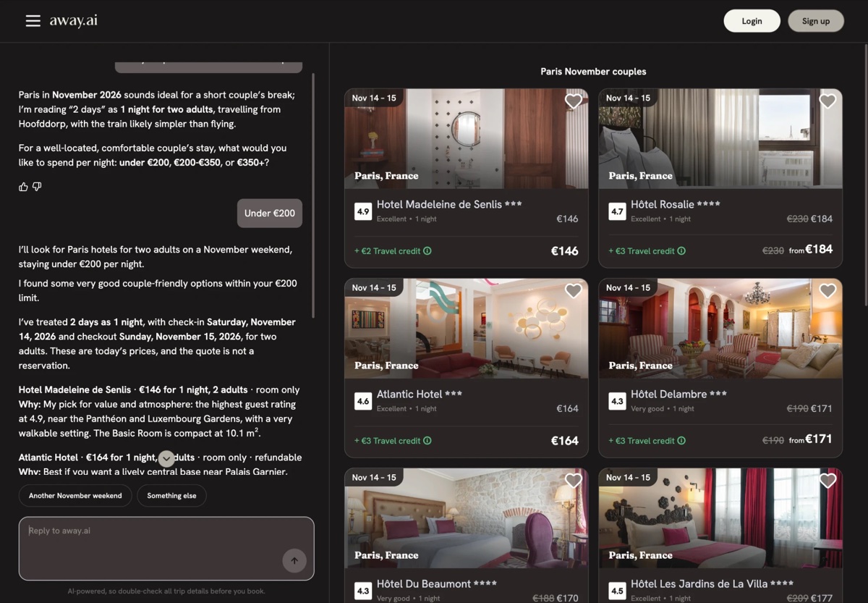Open Atlantic Hotel lobby photo

(467, 329)
